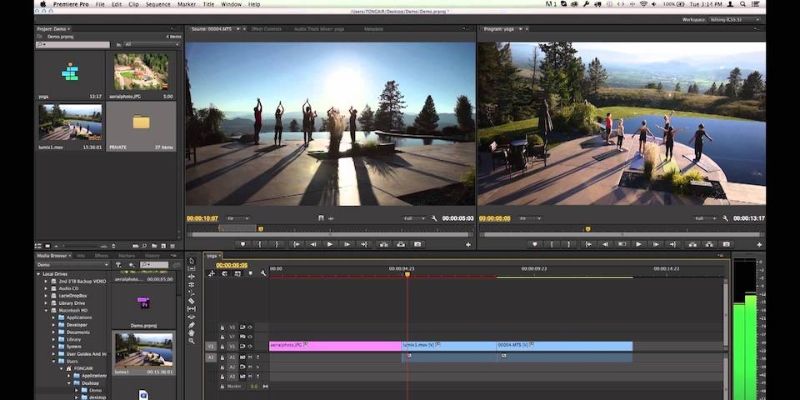Pick the Selection arrow tool
The width and height of the screenshot is (800, 400).
pyautogui.click(x=191, y=261)
